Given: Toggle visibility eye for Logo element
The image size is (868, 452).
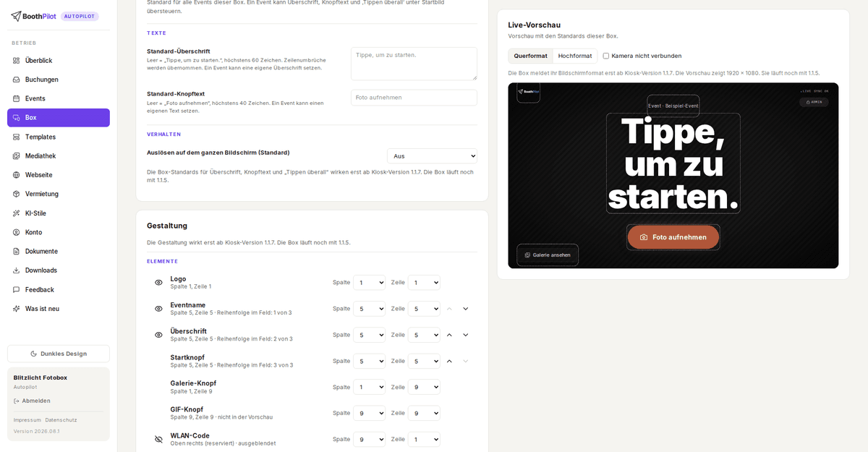Looking at the screenshot, I should point(158,283).
